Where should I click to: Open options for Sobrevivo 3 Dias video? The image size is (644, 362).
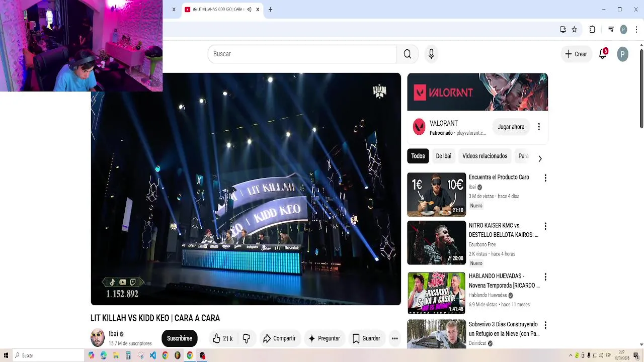pyautogui.click(x=545, y=325)
